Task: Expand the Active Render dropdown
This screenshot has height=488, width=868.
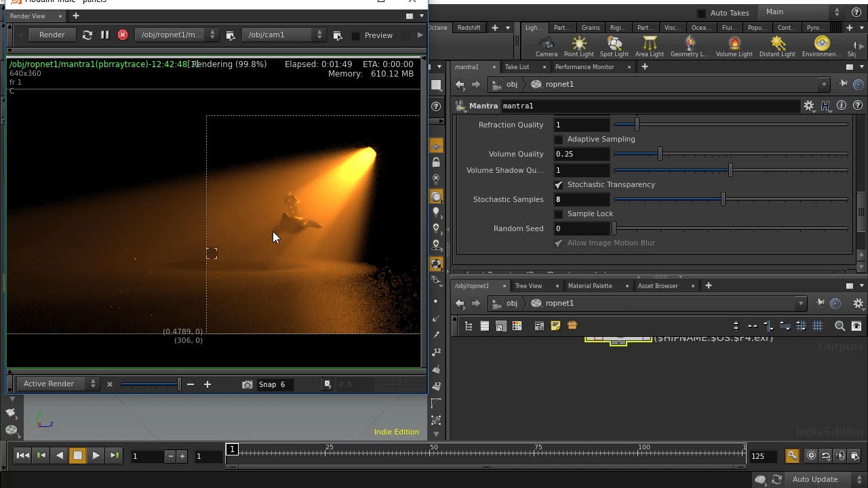Action: pyautogui.click(x=59, y=384)
